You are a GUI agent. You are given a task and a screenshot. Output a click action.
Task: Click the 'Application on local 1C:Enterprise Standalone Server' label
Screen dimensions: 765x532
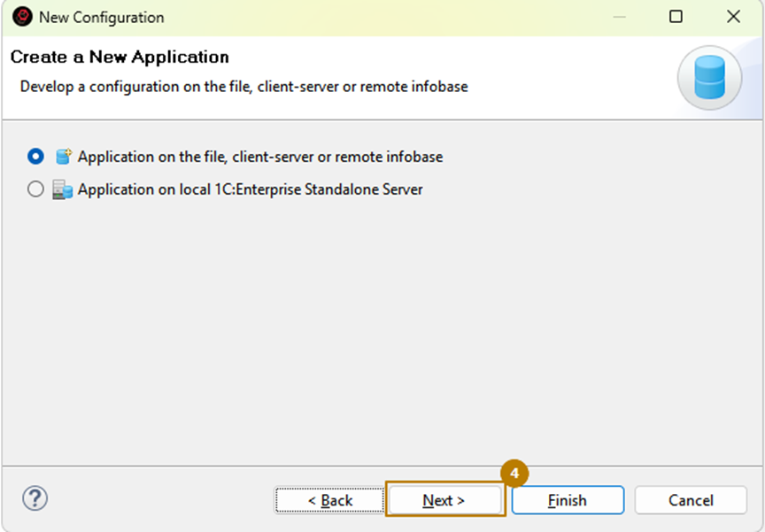pyautogui.click(x=250, y=189)
